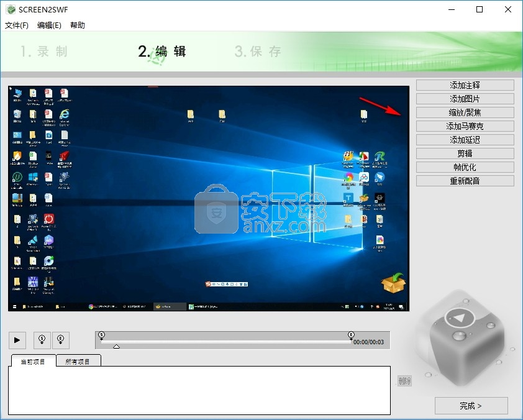Image resolution: width=523 pixels, height=420 pixels.
Task: Go to step 3. 保存
Action: (x=258, y=52)
